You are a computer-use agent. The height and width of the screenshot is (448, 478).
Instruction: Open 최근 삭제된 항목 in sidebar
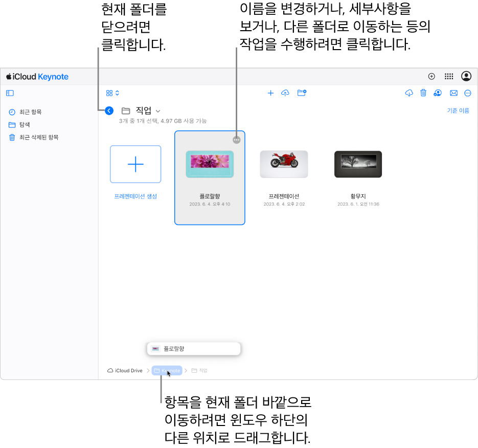(34, 137)
